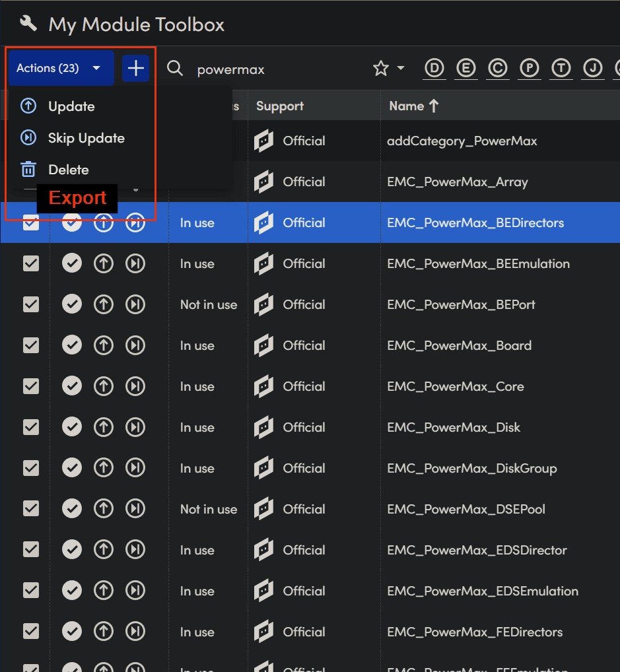This screenshot has height=672, width=620.
Task: Open the addCategory_PowerMax module
Action: coord(462,141)
